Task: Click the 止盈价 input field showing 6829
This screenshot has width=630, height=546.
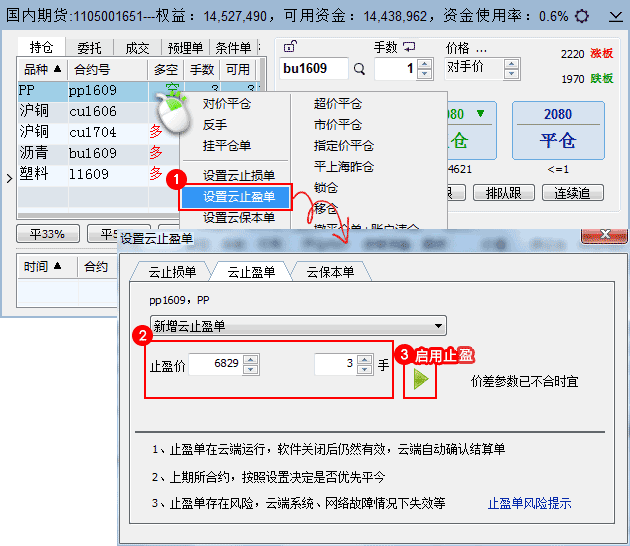Action: click(x=215, y=365)
